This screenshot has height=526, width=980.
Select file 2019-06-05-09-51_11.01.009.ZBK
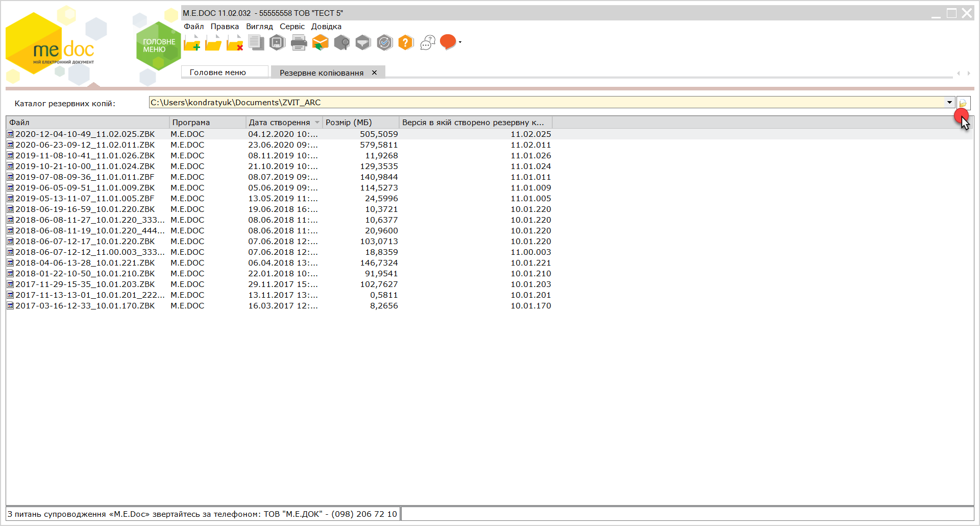pyautogui.click(x=85, y=188)
